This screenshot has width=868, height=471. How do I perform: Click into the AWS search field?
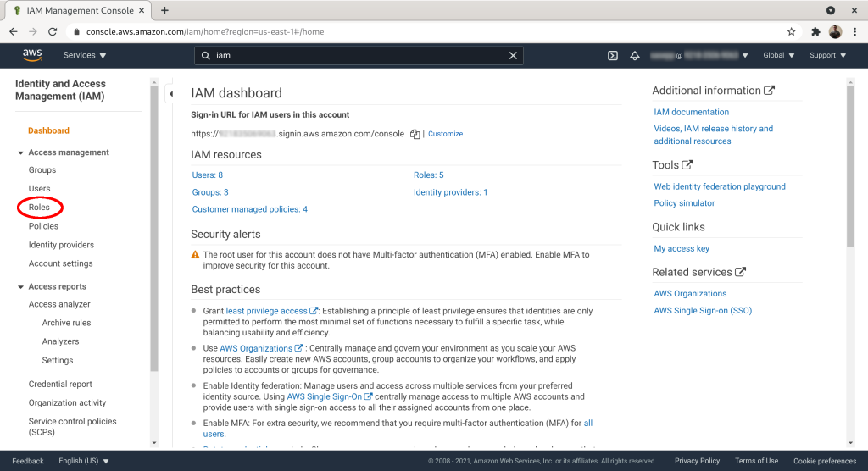click(x=359, y=55)
